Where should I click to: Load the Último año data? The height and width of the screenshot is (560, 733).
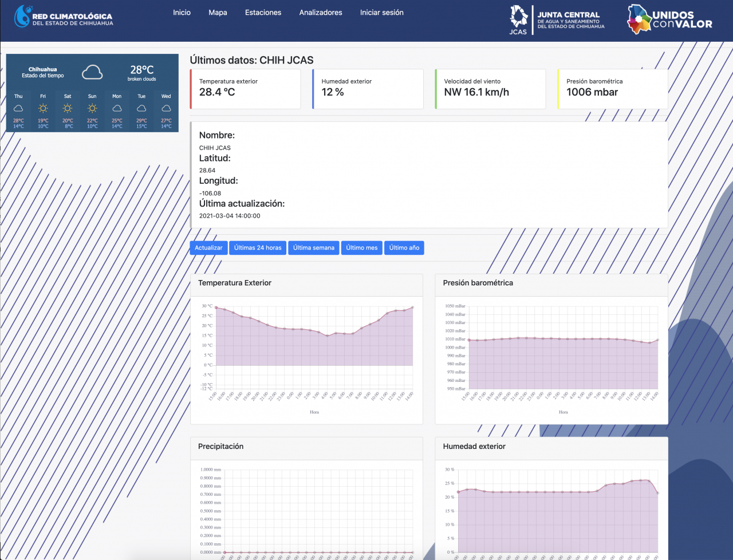pos(404,248)
